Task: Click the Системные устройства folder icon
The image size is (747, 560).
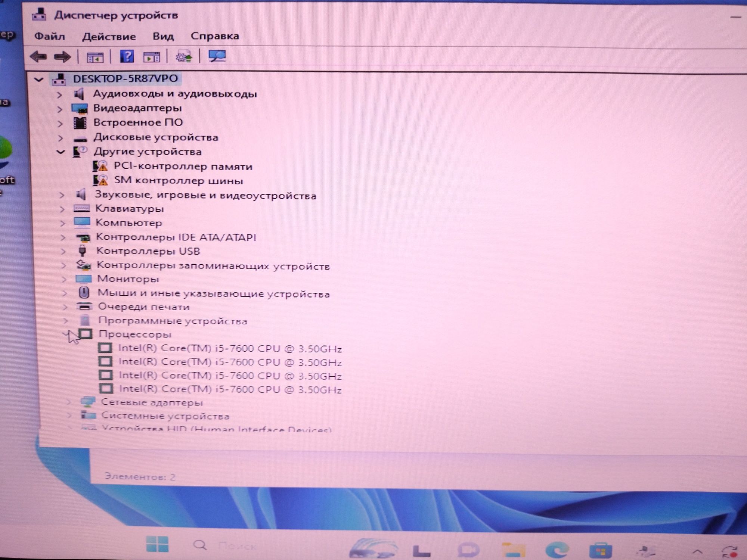Action: (x=89, y=415)
